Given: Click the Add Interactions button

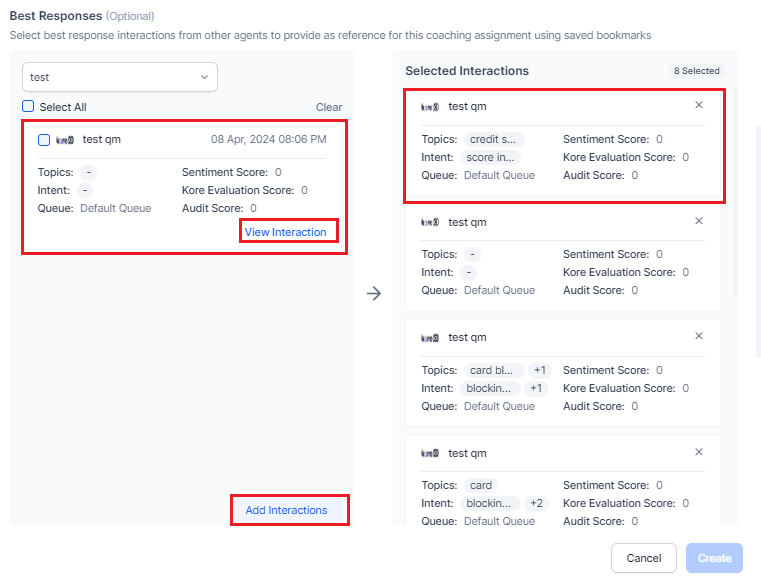Looking at the screenshot, I should click(286, 510).
